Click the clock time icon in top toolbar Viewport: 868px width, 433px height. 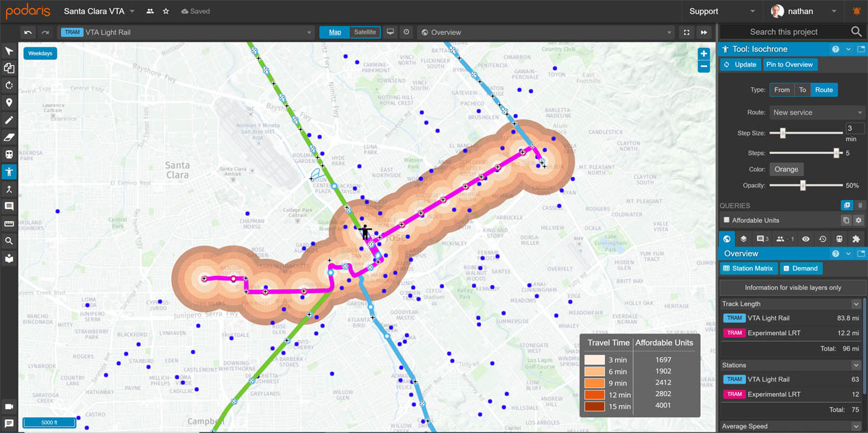tap(406, 32)
